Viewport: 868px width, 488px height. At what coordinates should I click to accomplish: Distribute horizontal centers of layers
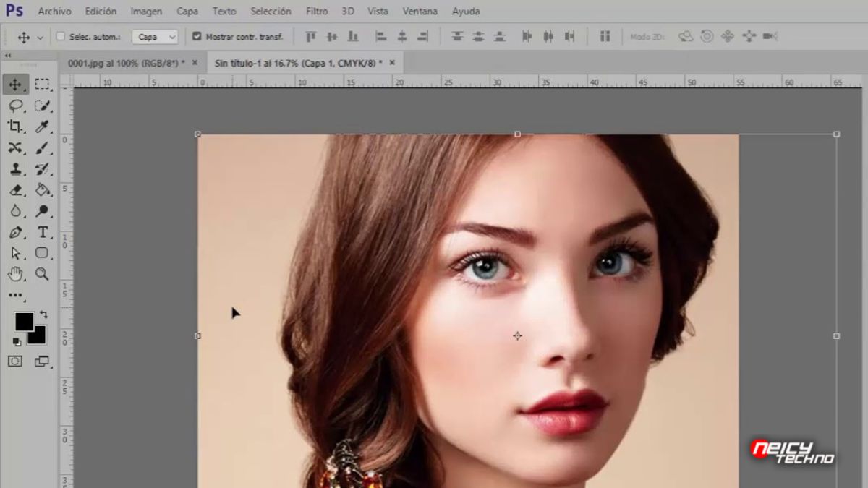coord(548,36)
